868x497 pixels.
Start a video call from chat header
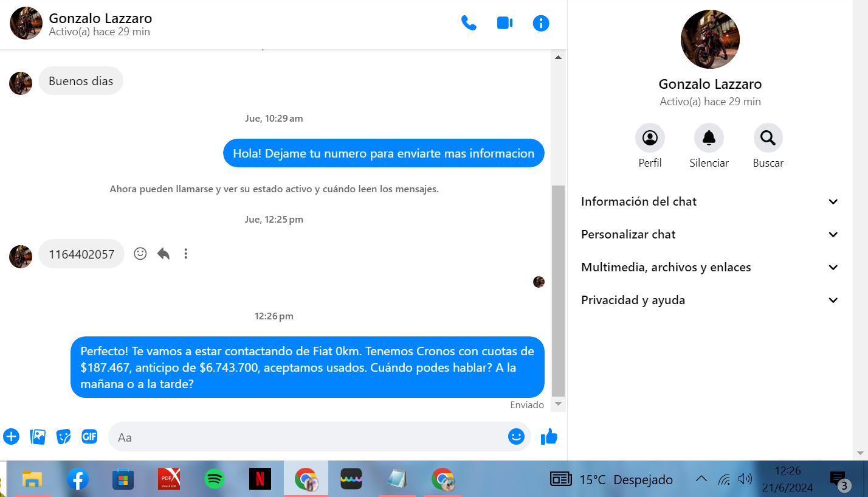pos(505,23)
